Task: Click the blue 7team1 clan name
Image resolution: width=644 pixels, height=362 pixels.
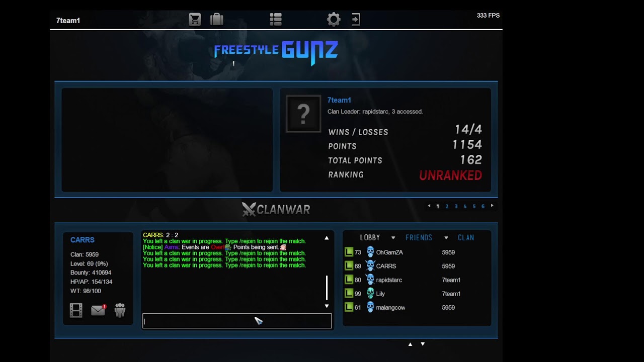Action: pos(339,100)
